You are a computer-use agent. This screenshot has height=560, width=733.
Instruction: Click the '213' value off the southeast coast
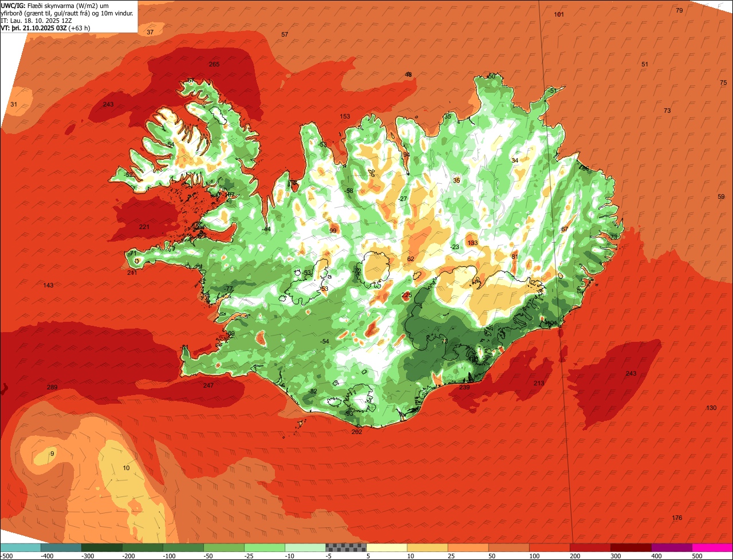(539, 383)
